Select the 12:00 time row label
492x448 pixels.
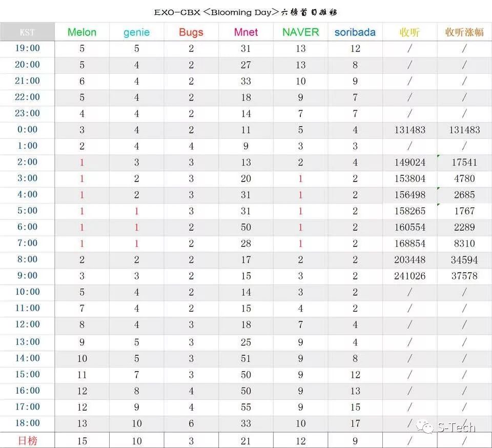coord(27,324)
